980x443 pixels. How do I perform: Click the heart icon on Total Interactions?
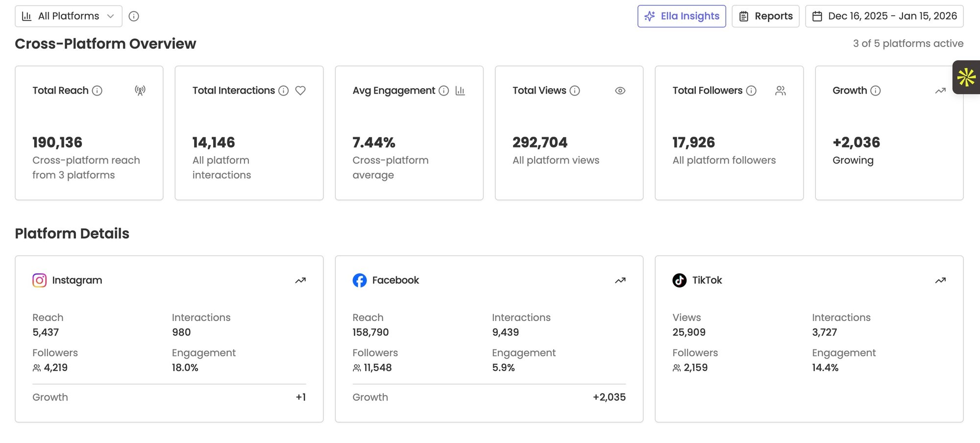coord(300,91)
